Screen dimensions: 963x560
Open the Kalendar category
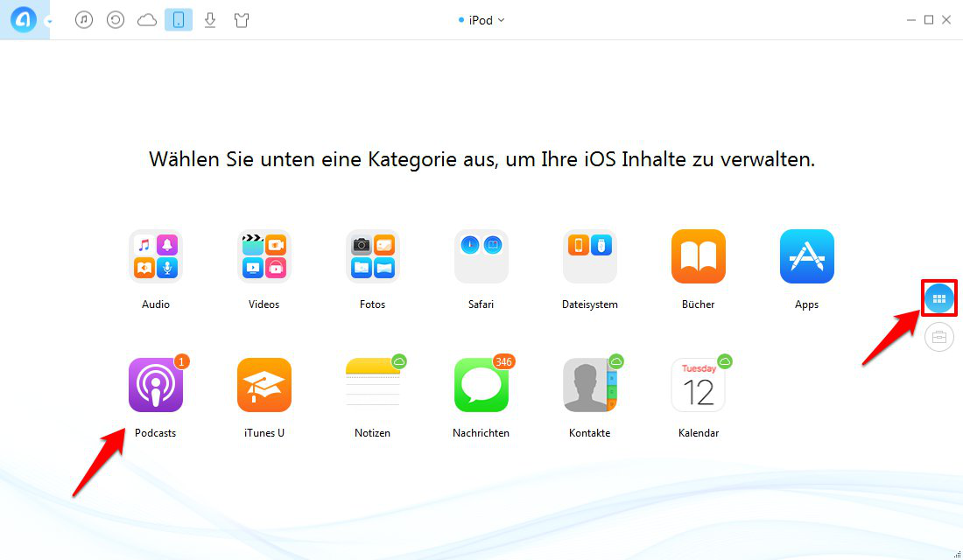699,385
